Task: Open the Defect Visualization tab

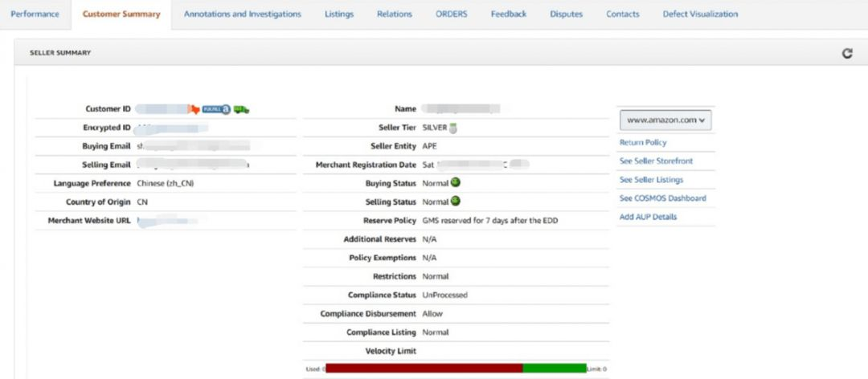Action: coord(700,14)
